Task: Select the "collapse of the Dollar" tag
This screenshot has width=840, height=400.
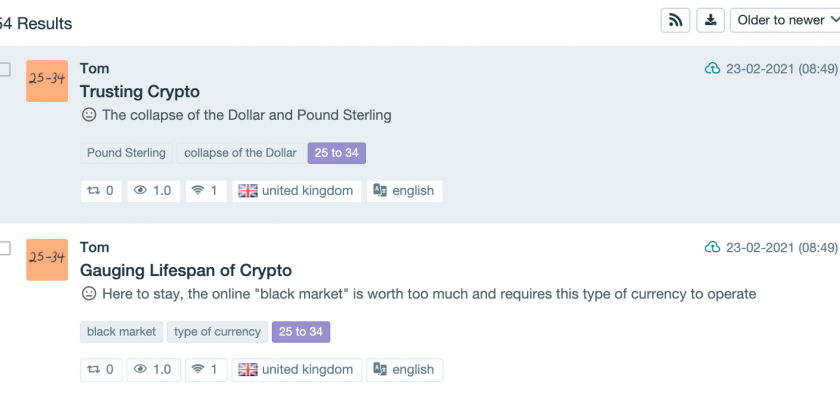Action: (240, 153)
